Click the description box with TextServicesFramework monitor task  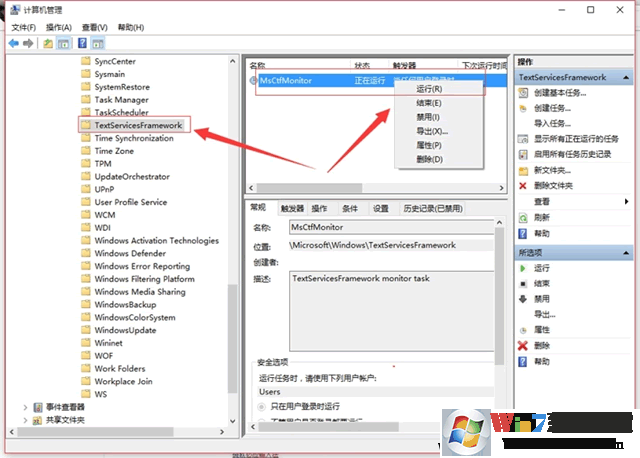(x=391, y=311)
